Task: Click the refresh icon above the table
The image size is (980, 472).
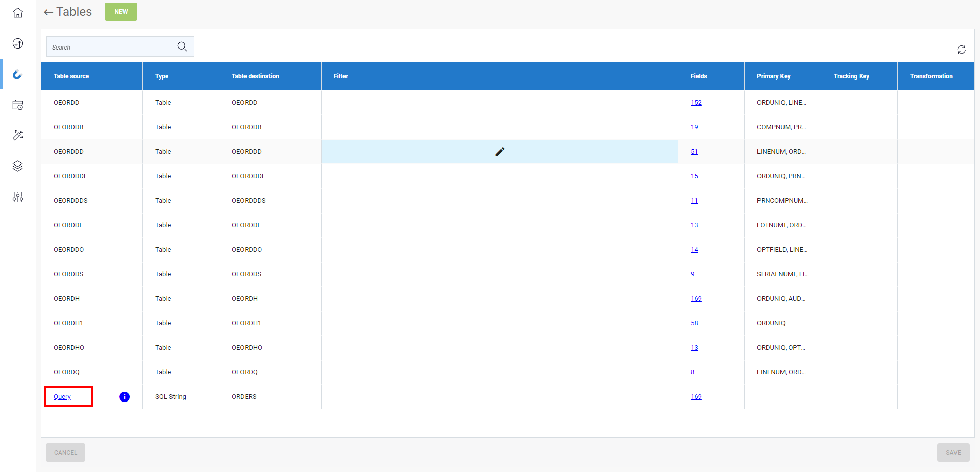Action: pyautogui.click(x=961, y=50)
